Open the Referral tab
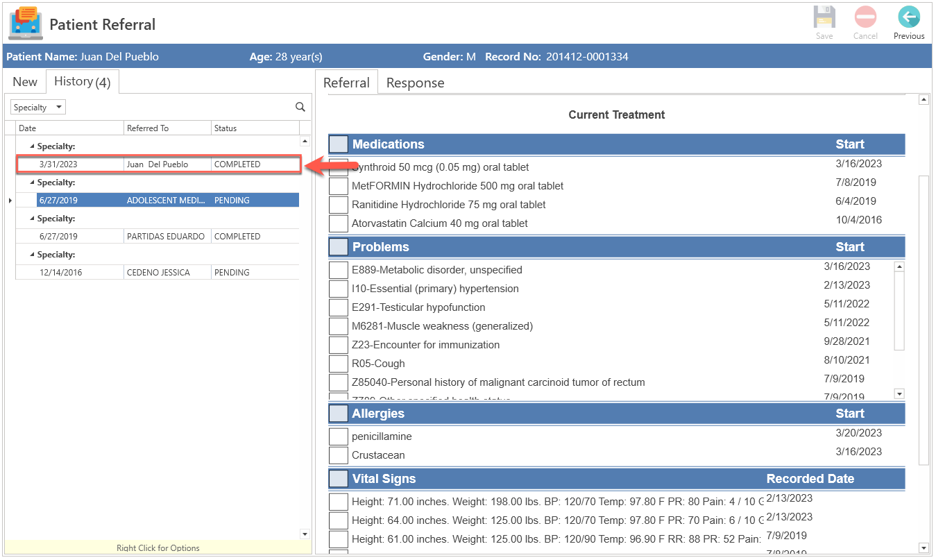 coord(346,83)
